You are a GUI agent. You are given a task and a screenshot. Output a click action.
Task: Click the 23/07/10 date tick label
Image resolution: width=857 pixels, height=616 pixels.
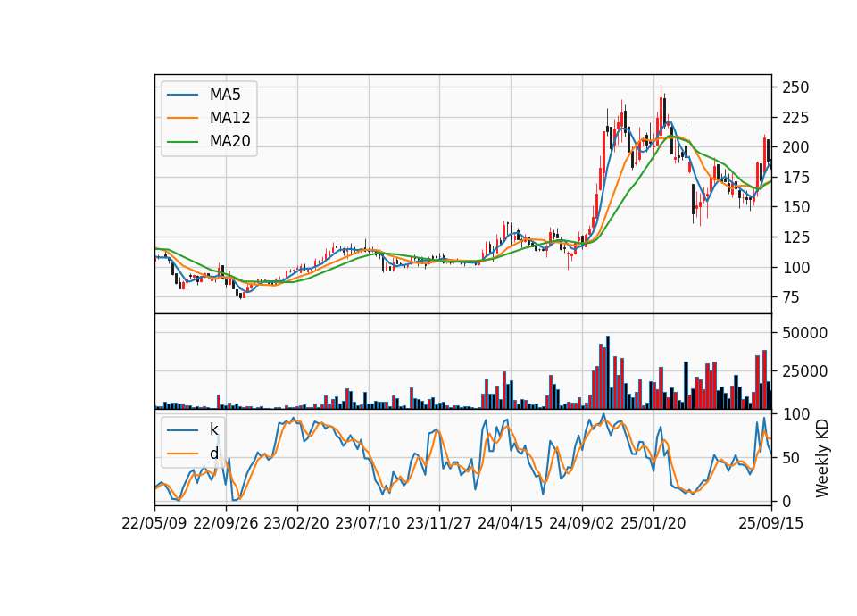368,523
